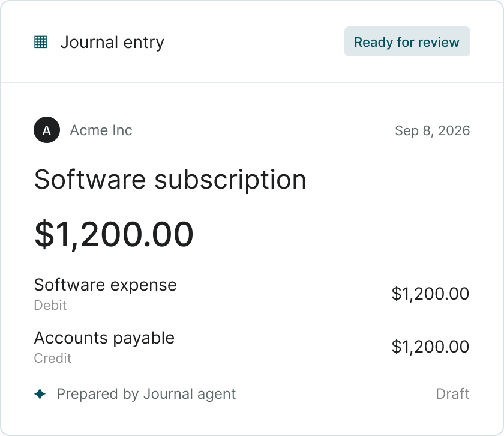Viewport: 504px width, 436px height.
Task: Click the journal entry grid icon
Action: tap(41, 42)
